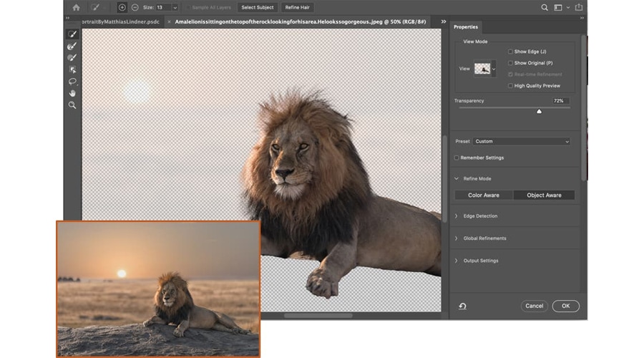Screen dimensions: 644x358
Task: Select the Quick Selection tool
Action: [x=72, y=34]
